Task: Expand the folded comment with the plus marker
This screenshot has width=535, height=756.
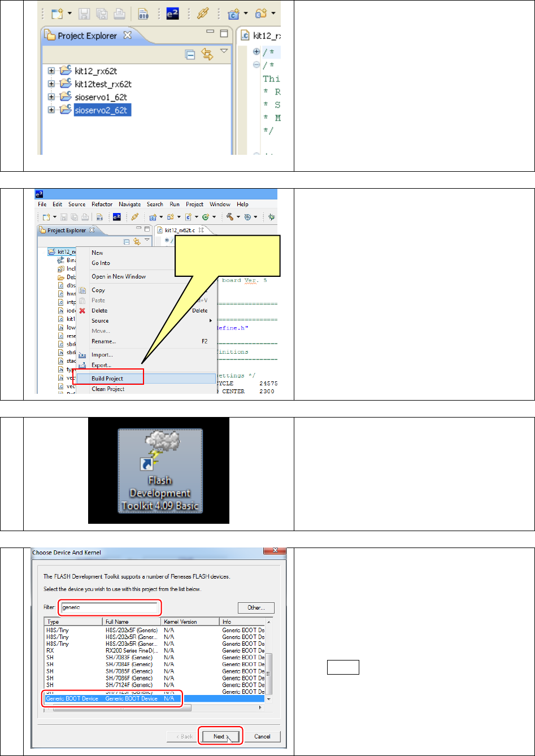Action: pyautogui.click(x=256, y=51)
